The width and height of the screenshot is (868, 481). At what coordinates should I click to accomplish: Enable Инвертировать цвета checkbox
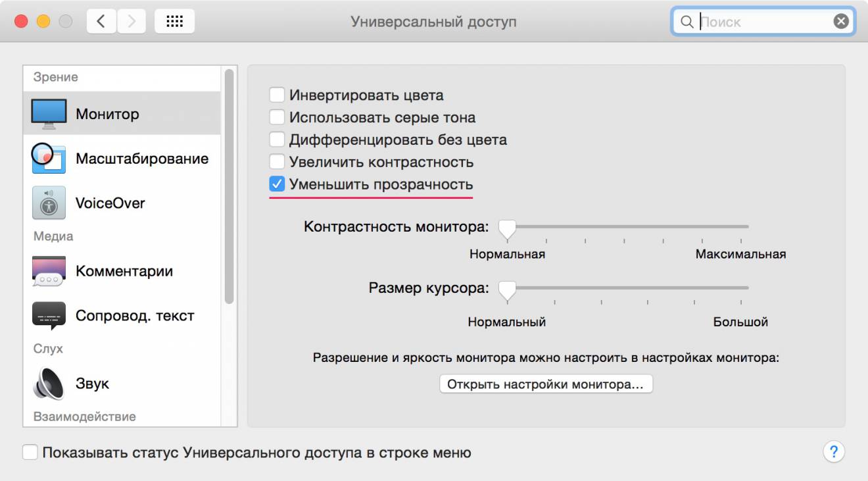tap(277, 95)
